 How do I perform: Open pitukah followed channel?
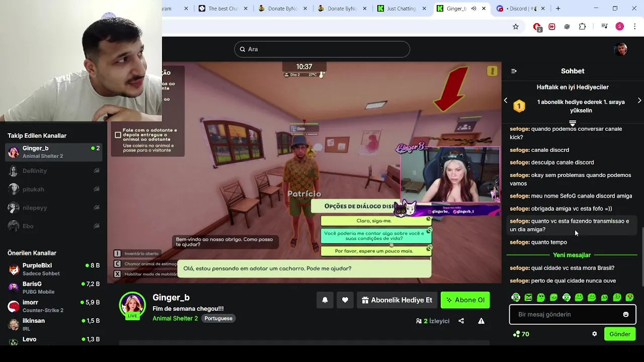54,190
